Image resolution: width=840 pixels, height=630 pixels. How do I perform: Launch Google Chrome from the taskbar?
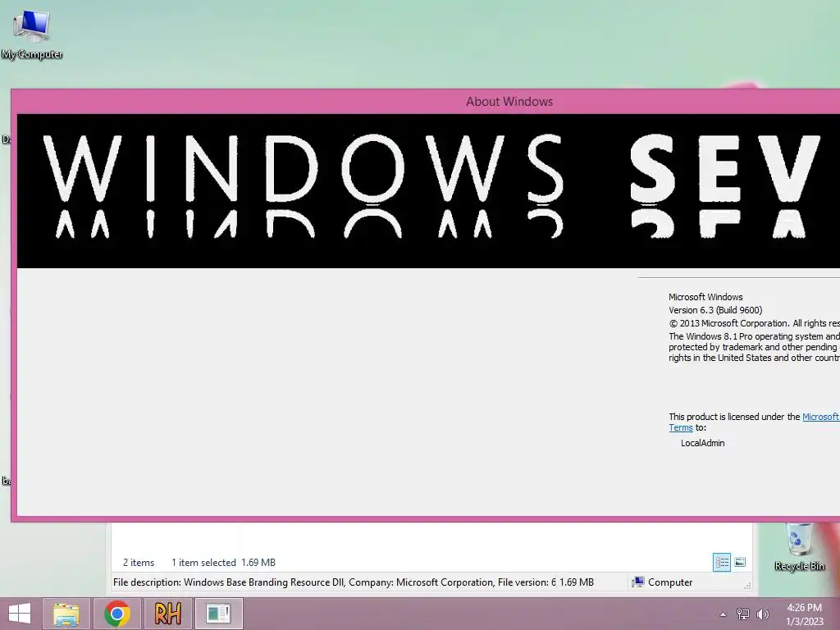pyautogui.click(x=117, y=614)
